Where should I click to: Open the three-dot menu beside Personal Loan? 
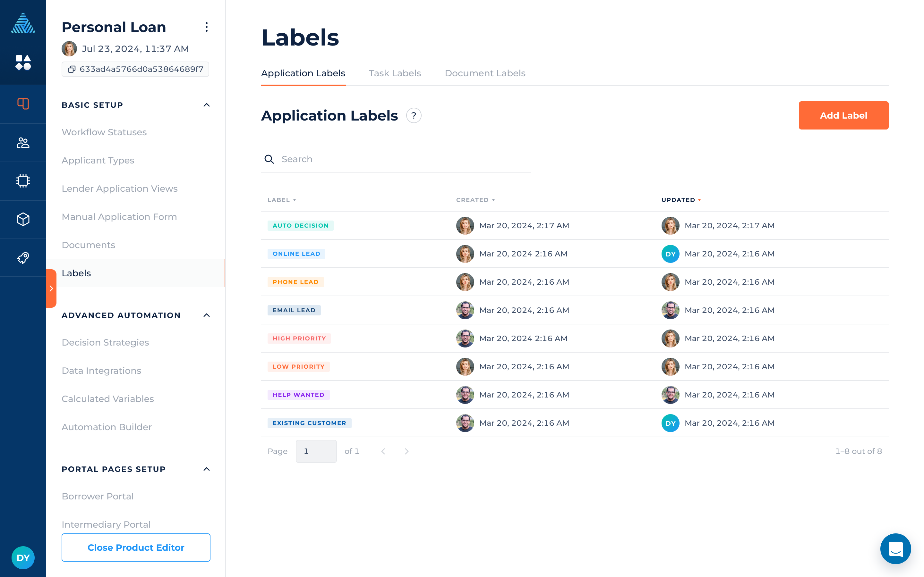(x=206, y=27)
